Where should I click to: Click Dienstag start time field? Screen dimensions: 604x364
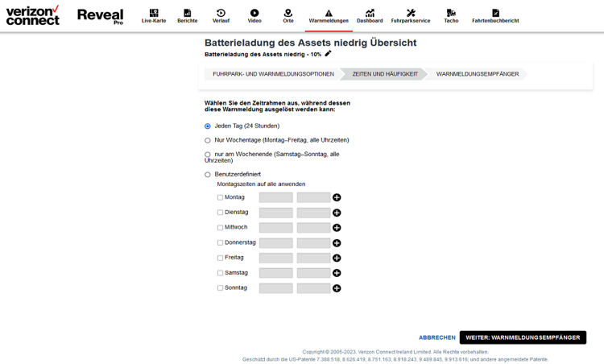[275, 213]
